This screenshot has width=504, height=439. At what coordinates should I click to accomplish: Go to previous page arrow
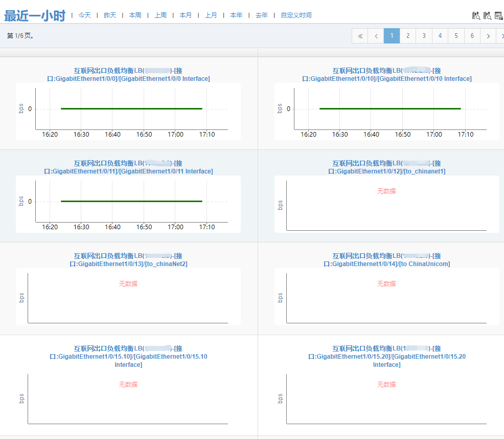click(x=376, y=36)
